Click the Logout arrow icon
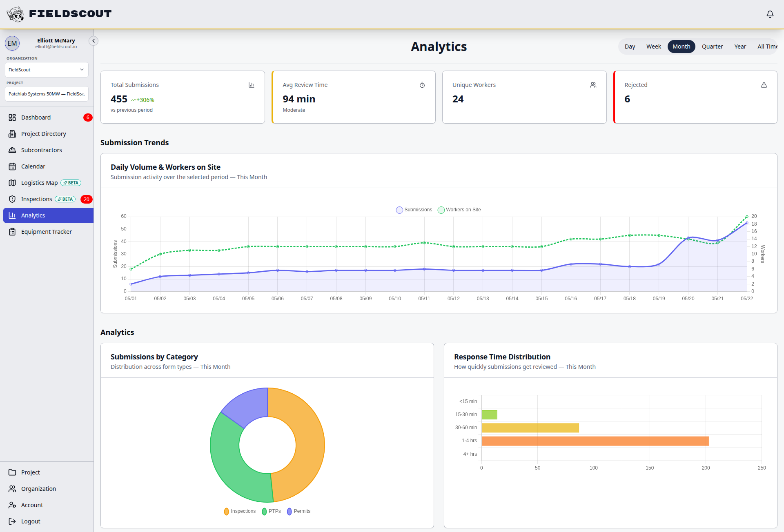Viewport: 784px width, 532px height. tap(12, 521)
